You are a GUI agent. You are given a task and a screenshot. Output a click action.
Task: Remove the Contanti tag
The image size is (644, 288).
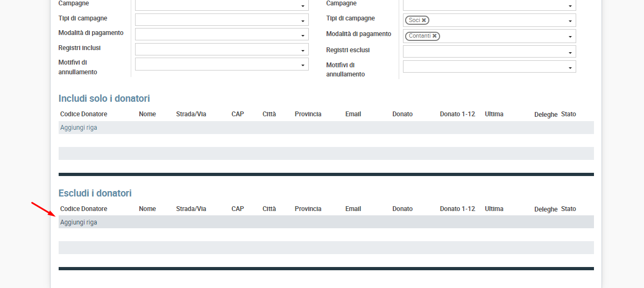[434, 36]
